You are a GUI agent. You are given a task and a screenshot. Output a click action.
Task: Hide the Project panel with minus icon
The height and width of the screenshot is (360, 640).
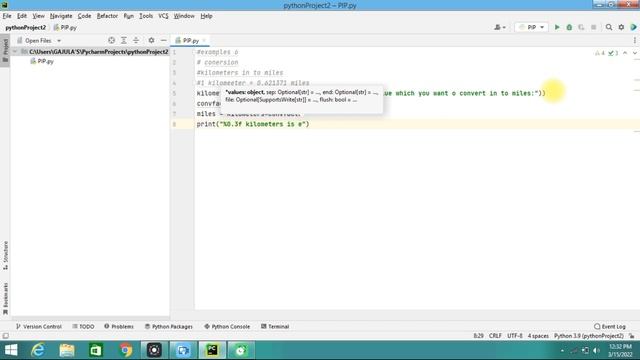pyautogui.click(x=164, y=40)
